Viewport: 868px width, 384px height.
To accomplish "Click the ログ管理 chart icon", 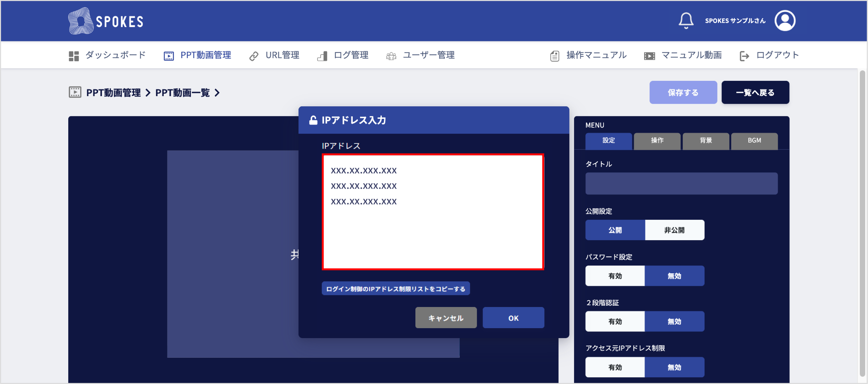I will (322, 56).
